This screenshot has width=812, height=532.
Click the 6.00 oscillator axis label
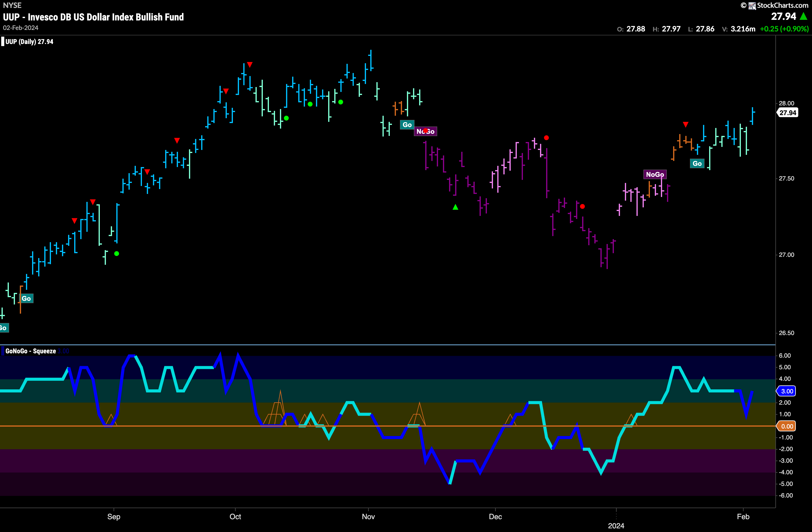point(785,355)
